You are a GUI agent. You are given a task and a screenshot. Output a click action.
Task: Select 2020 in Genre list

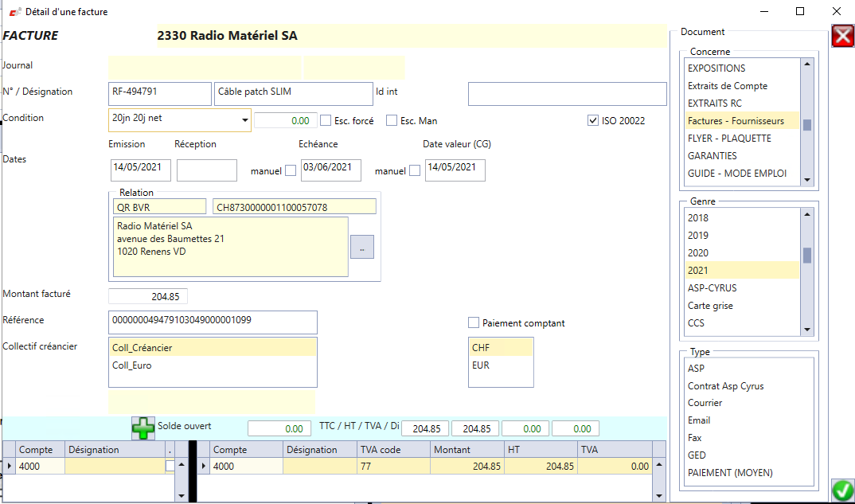tap(742, 252)
